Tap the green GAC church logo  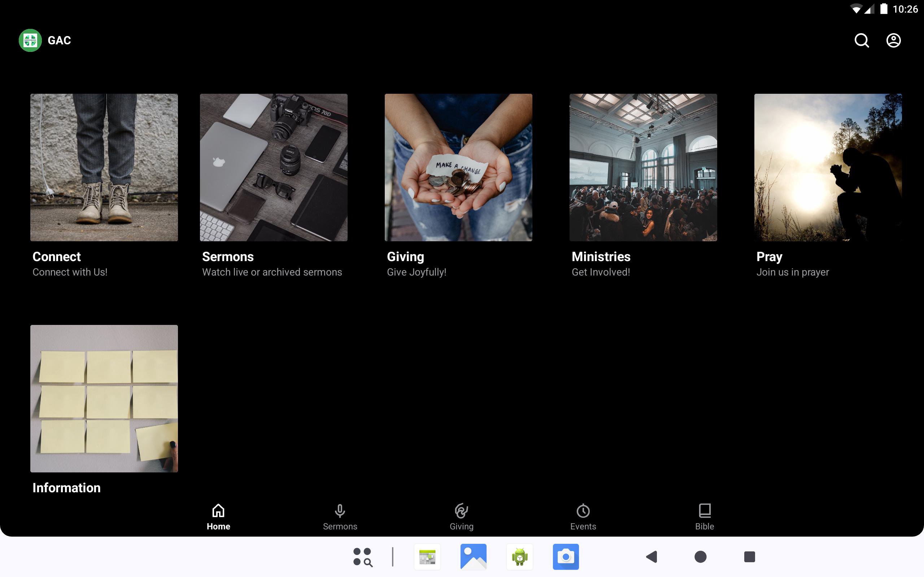pyautogui.click(x=30, y=40)
